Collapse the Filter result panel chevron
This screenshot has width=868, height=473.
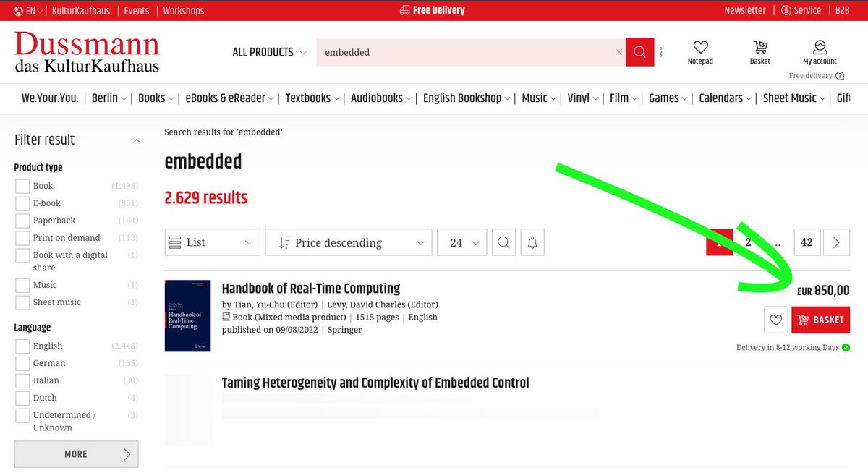tap(137, 140)
